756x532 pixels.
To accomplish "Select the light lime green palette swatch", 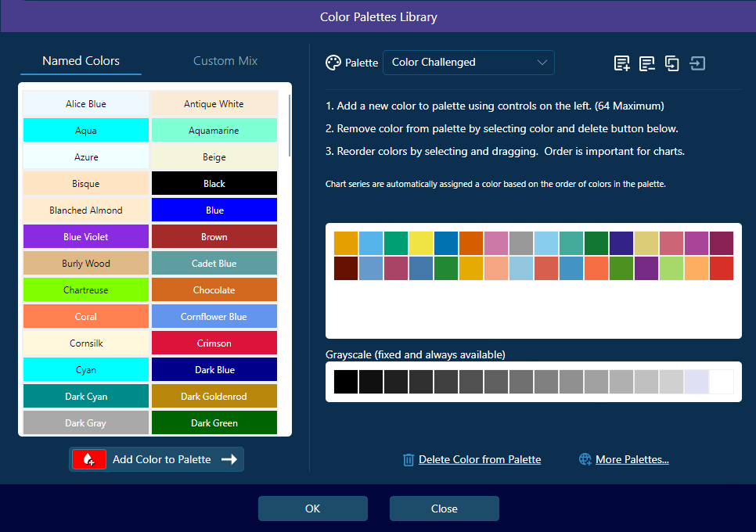I will (x=671, y=268).
